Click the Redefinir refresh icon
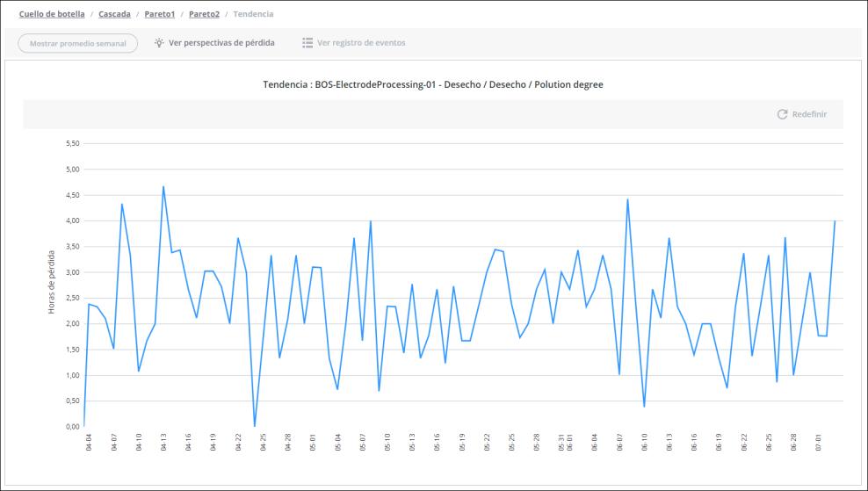Viewport: 868px width, 491px height. pyautogui.click(x=782, y=114)
